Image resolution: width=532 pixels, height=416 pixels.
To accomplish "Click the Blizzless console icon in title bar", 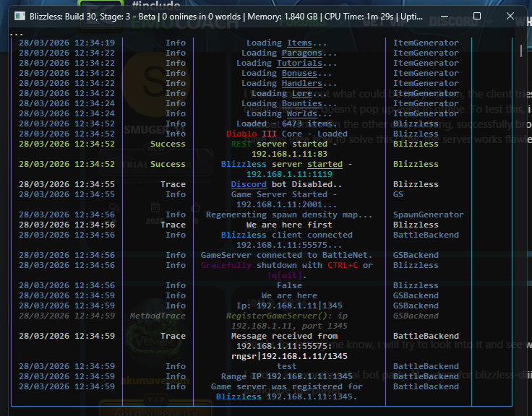I will click(x=20, y=15).
